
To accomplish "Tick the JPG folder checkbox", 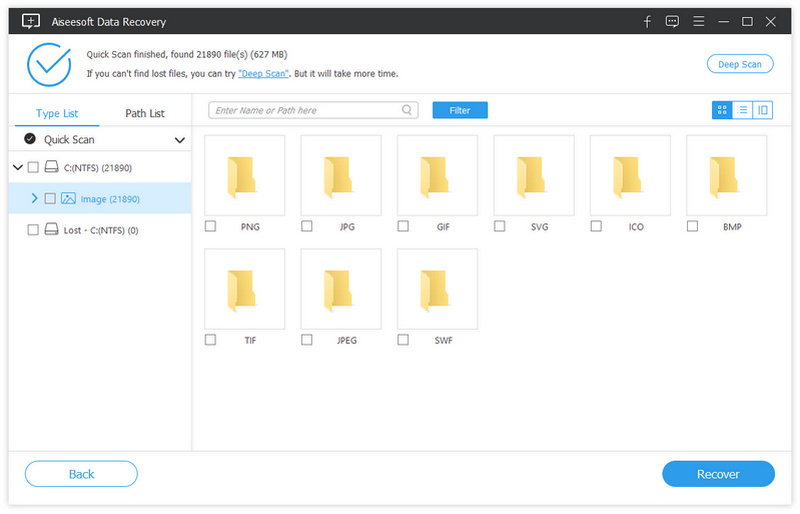I will (307, 227).
